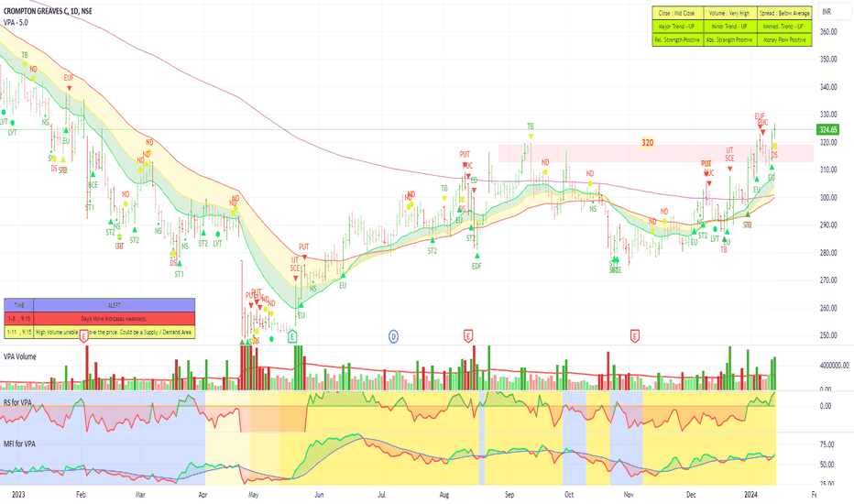This screenshot has height=504, width=854.
Task: Click the 50.00 level on the MFI axis
Action: tap(827, 465)
